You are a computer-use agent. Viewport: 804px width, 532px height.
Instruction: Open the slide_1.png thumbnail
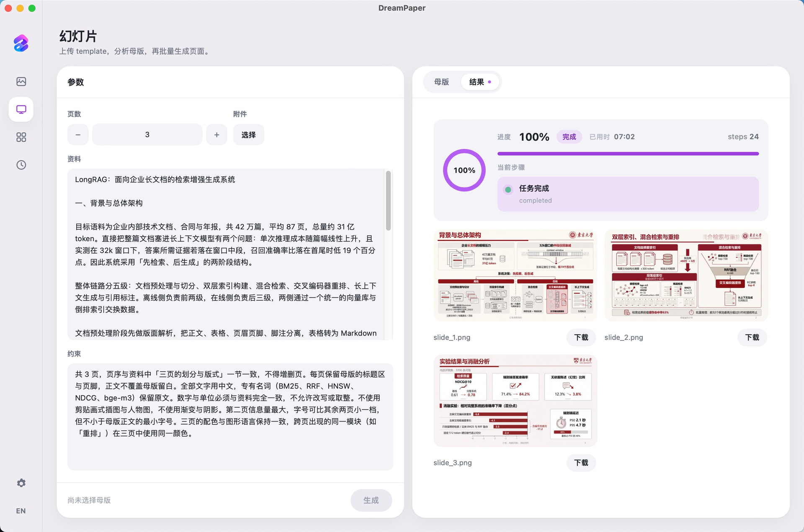(515, 275)
